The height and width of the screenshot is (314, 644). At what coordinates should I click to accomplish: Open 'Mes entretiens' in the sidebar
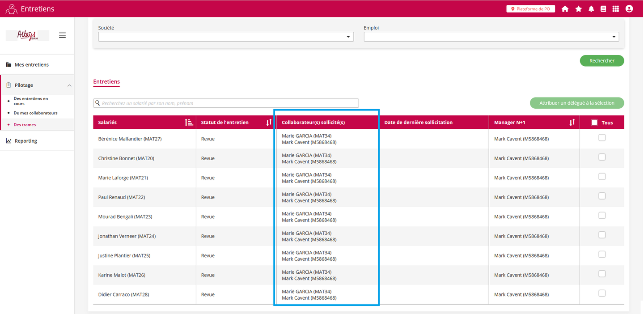coord(31,65)
